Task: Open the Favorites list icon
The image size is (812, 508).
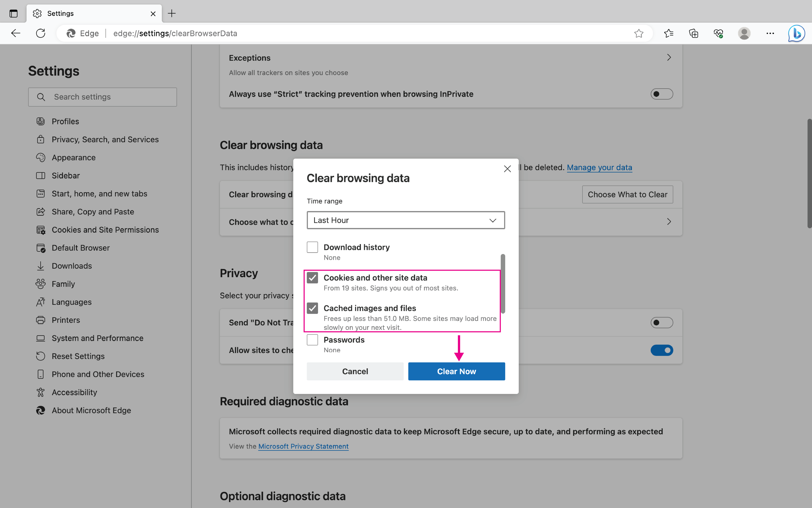Action: [x=669, y=33]
